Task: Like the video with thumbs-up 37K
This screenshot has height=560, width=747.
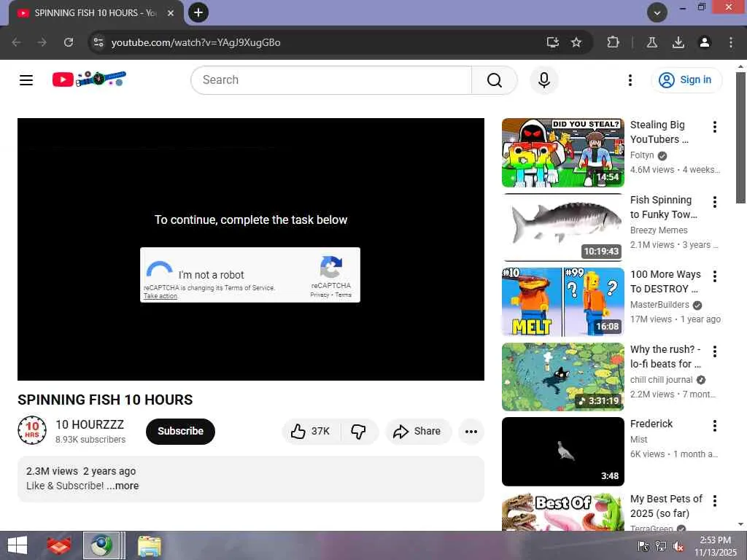Action: pos(311,432)
